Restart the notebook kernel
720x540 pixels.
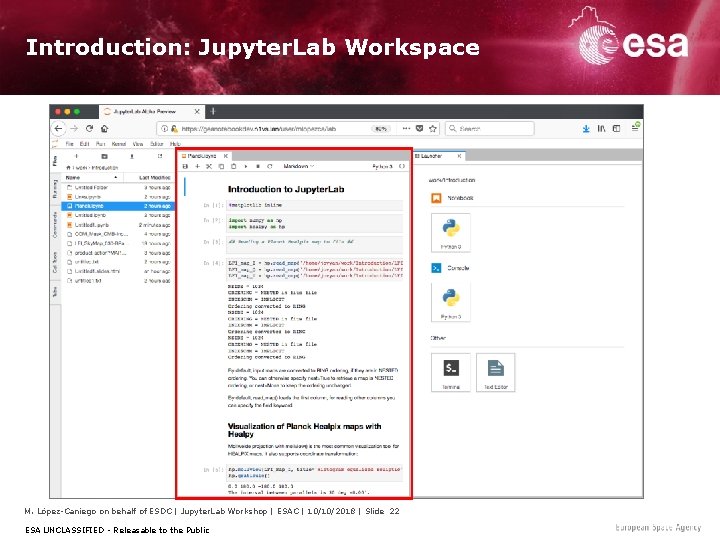click(270, 166)
